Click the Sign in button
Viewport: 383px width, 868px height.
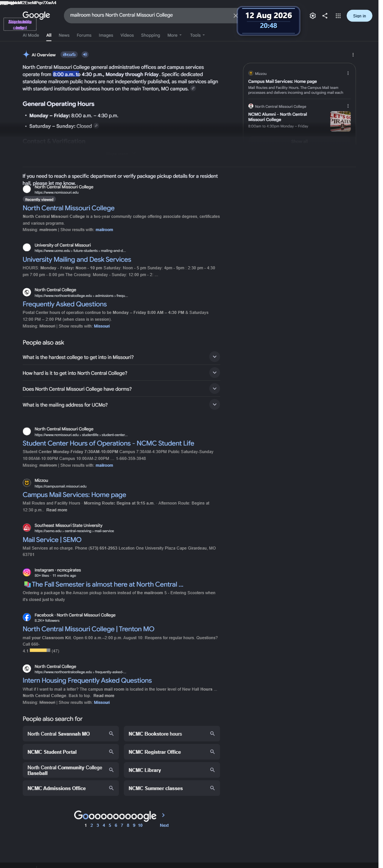[359, 16]
